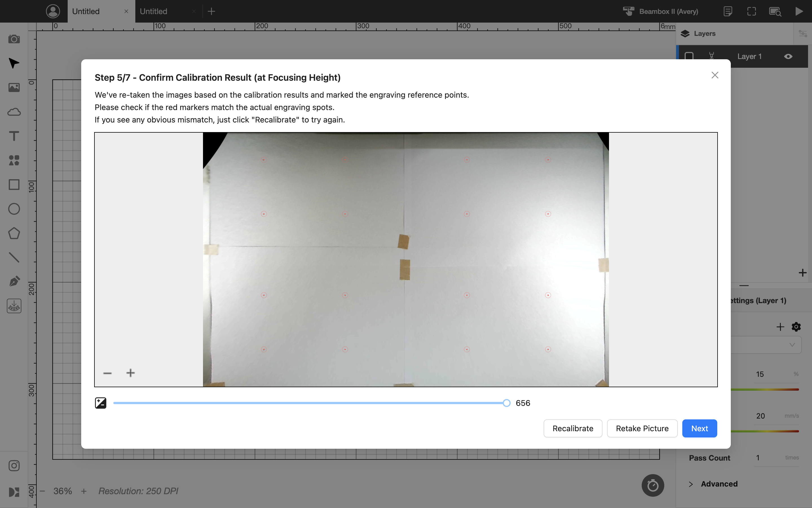Click the time estimate round button
812x508 pixels.
(653, 485)
